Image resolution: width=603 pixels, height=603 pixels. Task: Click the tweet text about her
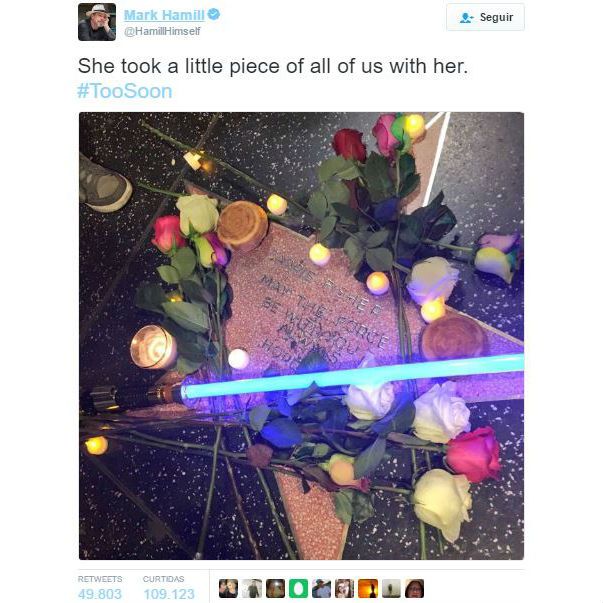(x=273, y=66)
